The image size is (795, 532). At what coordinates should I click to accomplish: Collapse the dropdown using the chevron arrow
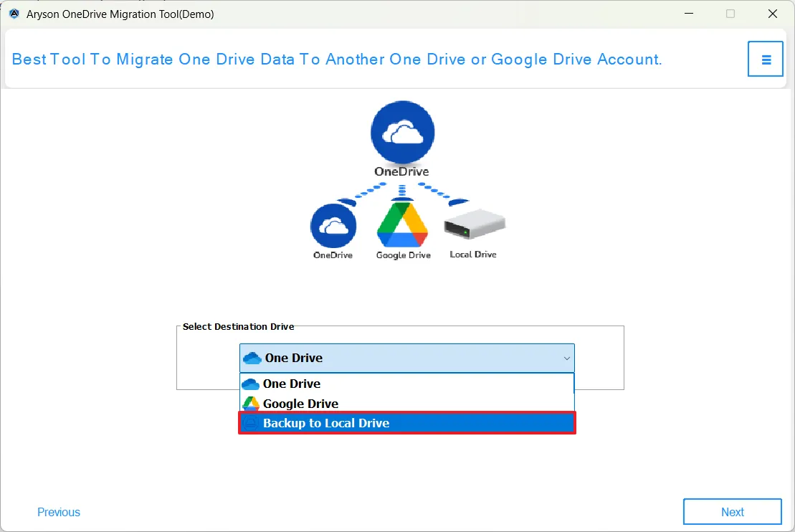[566, 358]
